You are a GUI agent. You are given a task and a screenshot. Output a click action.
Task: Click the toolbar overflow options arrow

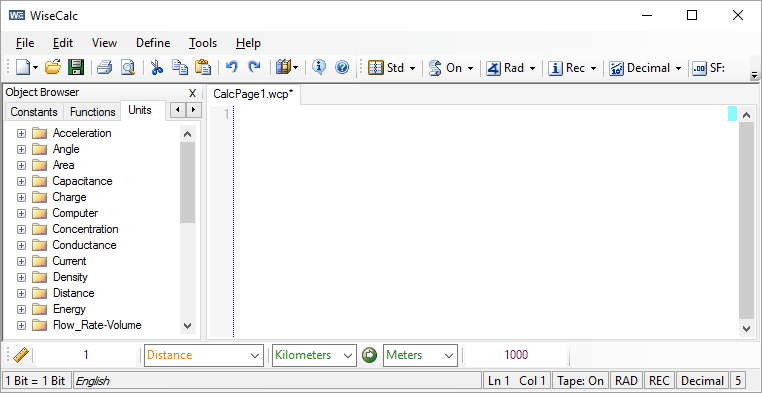[x=754, y=75]
